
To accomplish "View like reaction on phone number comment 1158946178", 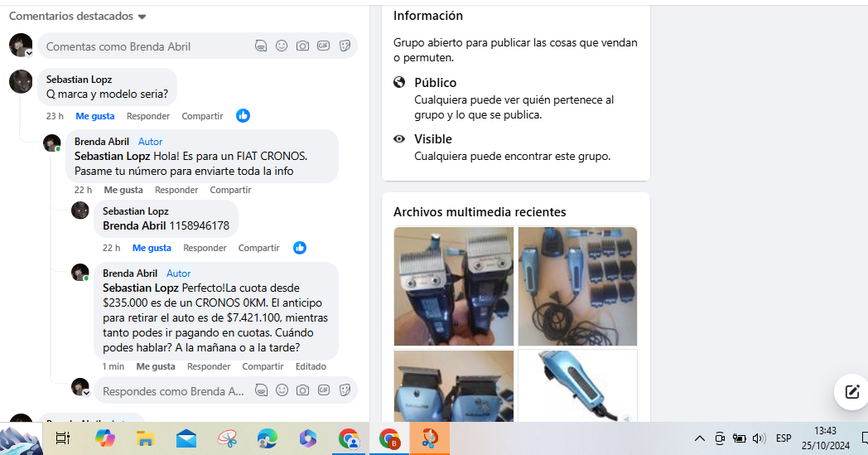I will click(300, 248).
